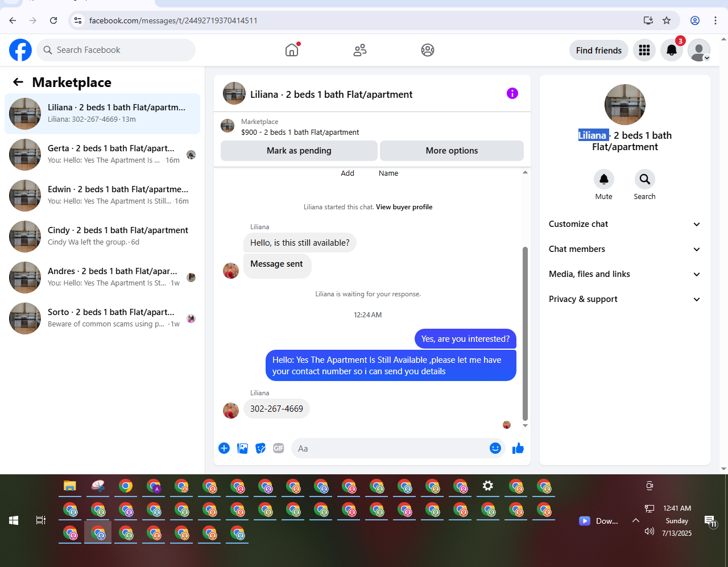Open Sorto conversation in list
The image size is (728, 567).
click(x=102, y=318)
